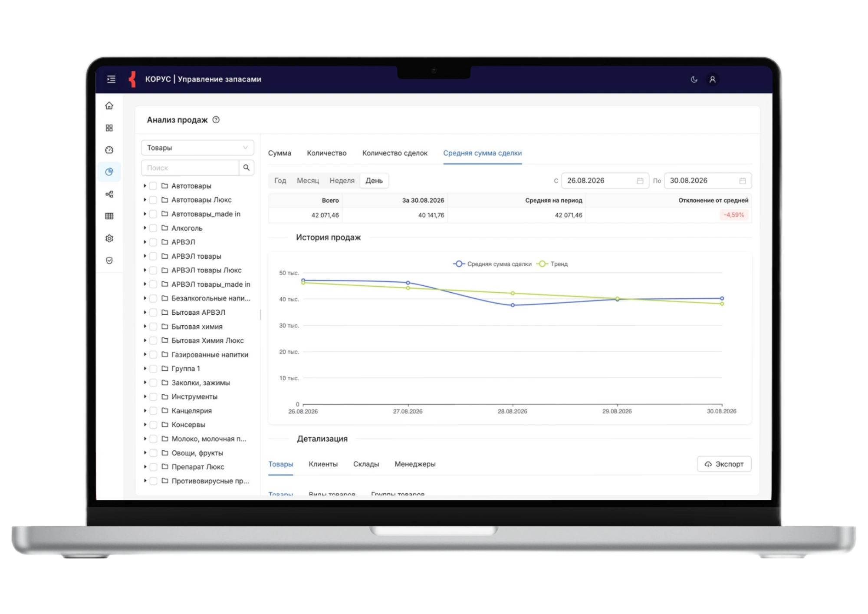Open the shield check sidebar icon
The image size is (868, 614).
coord(109,261)
